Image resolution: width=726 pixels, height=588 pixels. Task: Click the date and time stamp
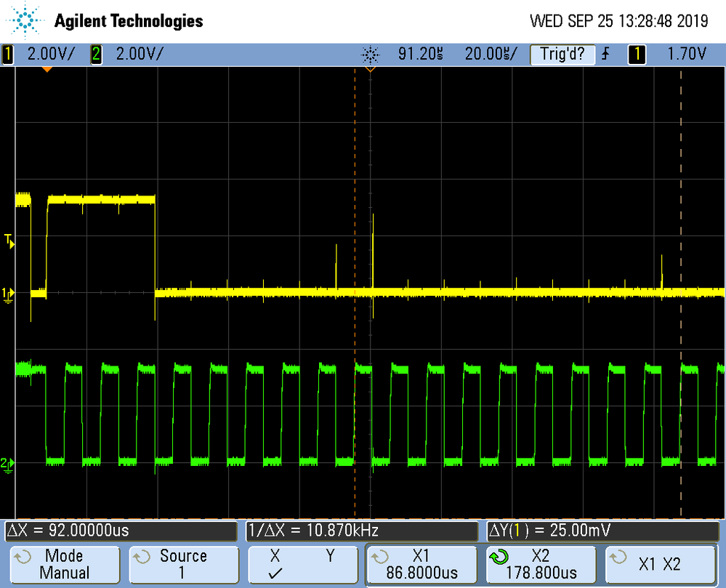click(x=619, y=21)
